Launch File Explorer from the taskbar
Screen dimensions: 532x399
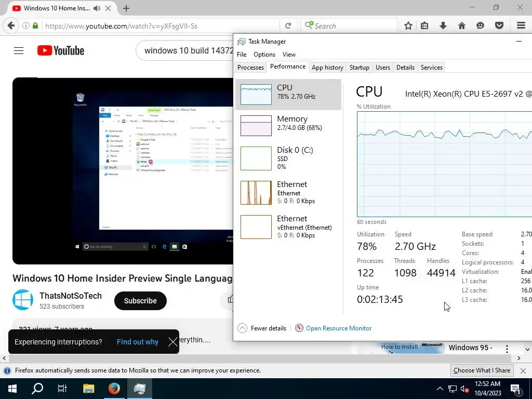pos(89,389)
